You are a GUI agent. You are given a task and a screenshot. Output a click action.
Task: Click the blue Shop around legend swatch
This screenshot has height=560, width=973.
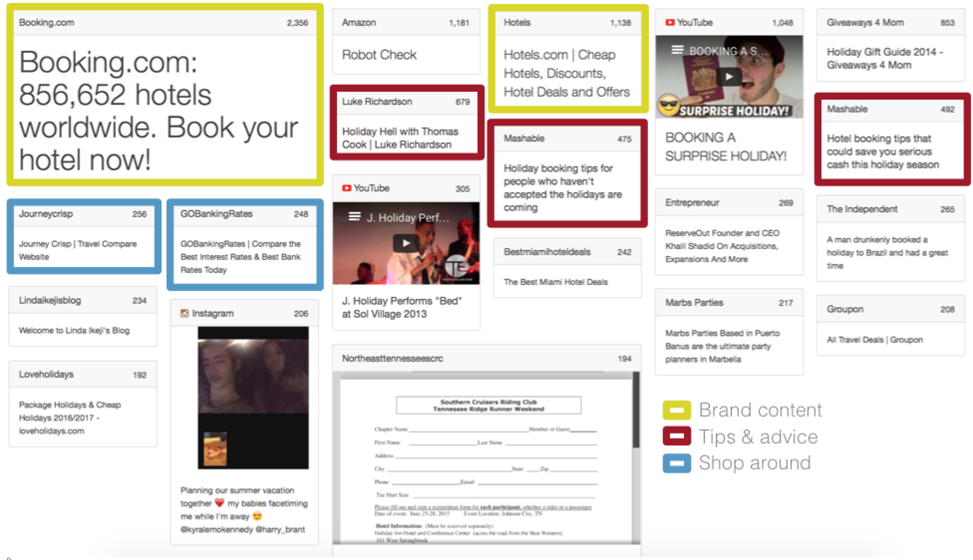click(x=676, y=463)
